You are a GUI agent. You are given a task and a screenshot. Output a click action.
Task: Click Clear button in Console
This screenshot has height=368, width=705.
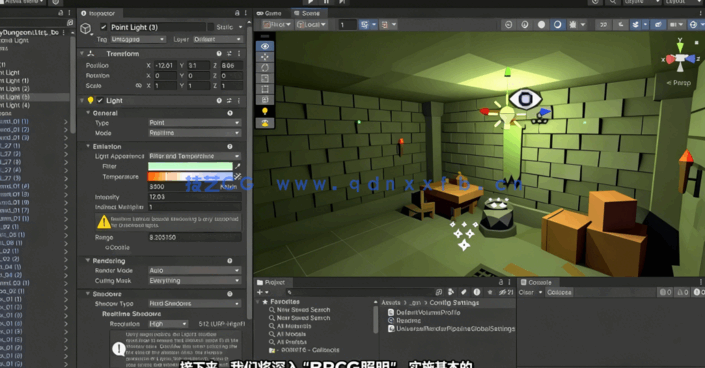click(527, 292)
